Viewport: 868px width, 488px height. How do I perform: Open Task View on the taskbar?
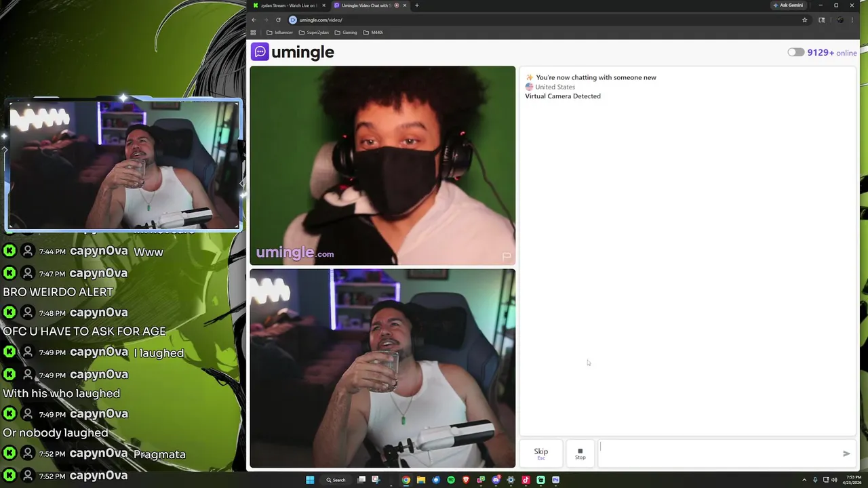point(361,480)
